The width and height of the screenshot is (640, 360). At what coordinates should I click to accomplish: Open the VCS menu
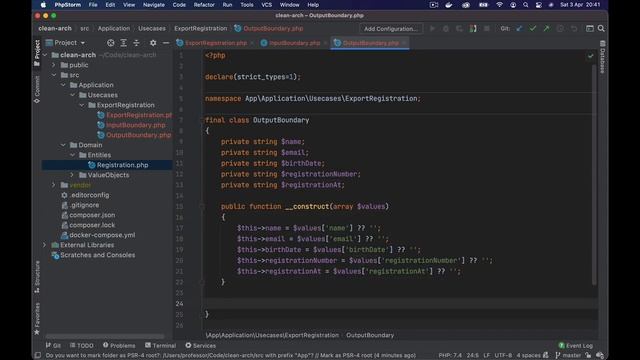tap(267, 5)
